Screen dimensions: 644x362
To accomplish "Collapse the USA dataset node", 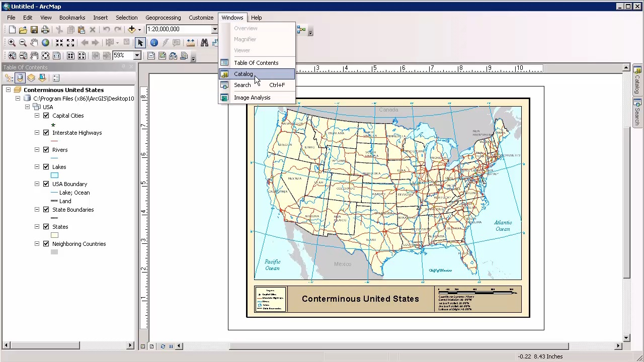I will pos(27,107).
